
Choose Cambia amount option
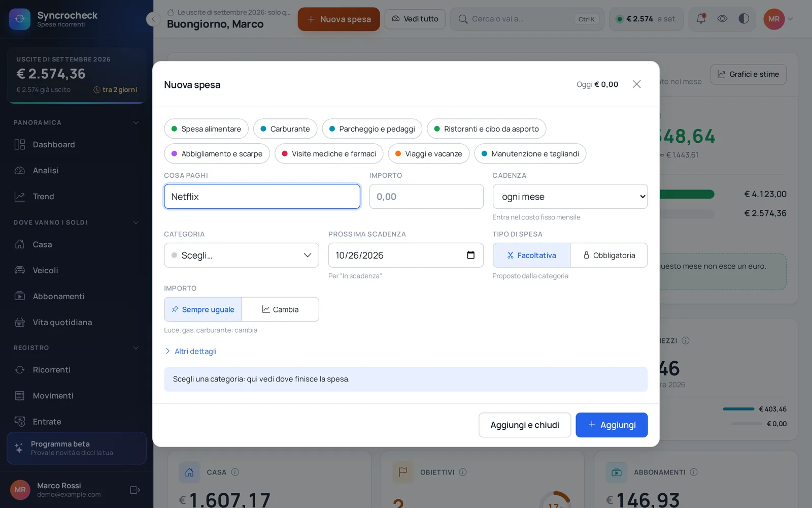coord(280,309)
